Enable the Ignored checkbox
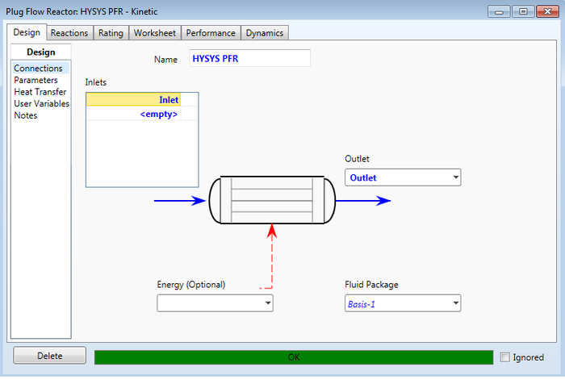The width and height of the screenshot is (565, 392). click(505, 357)
